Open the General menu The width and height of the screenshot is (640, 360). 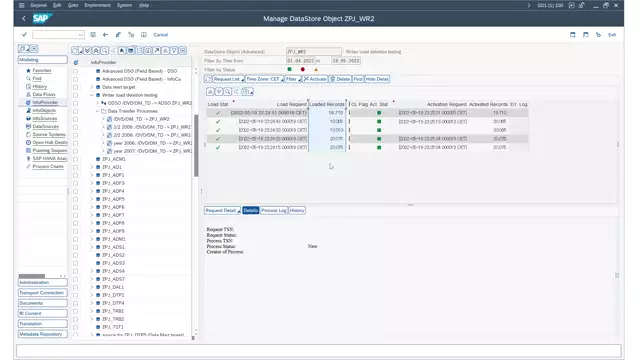pyautogui.click(x=38, y=5)
